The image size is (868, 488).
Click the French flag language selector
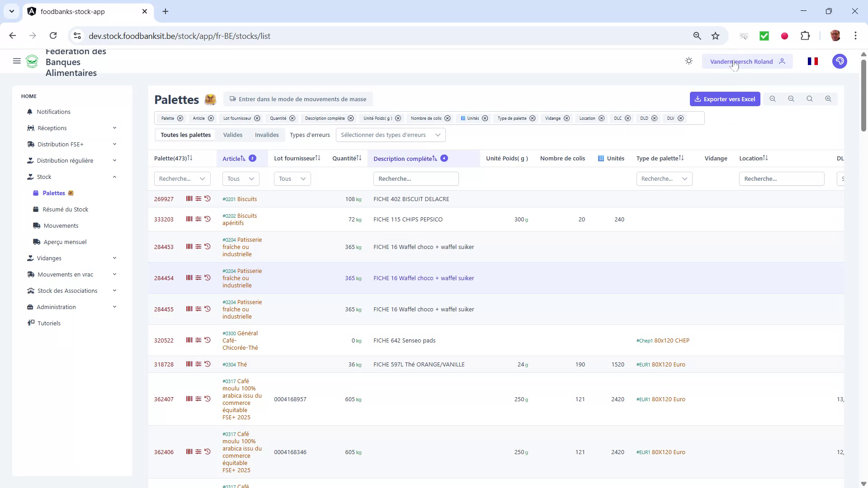point(812,61)
